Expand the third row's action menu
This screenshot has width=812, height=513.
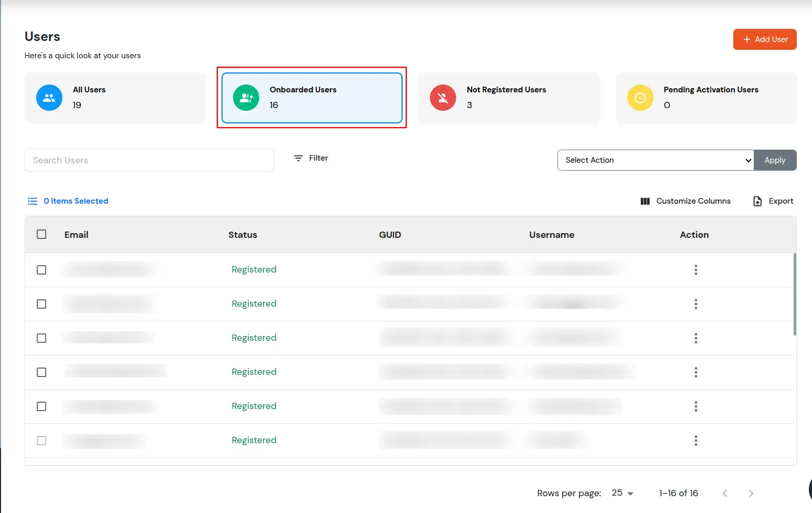tap(695, 338)
